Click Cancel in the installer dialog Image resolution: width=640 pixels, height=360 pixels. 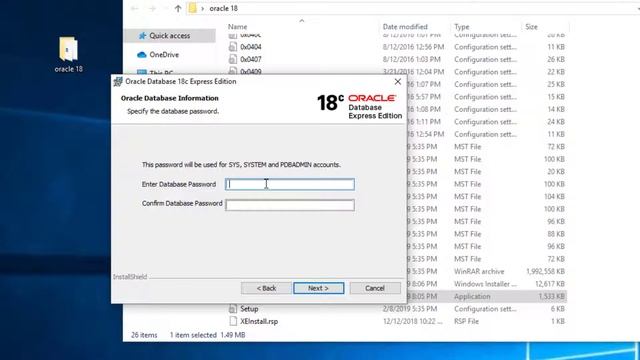[x=375, y=288]
